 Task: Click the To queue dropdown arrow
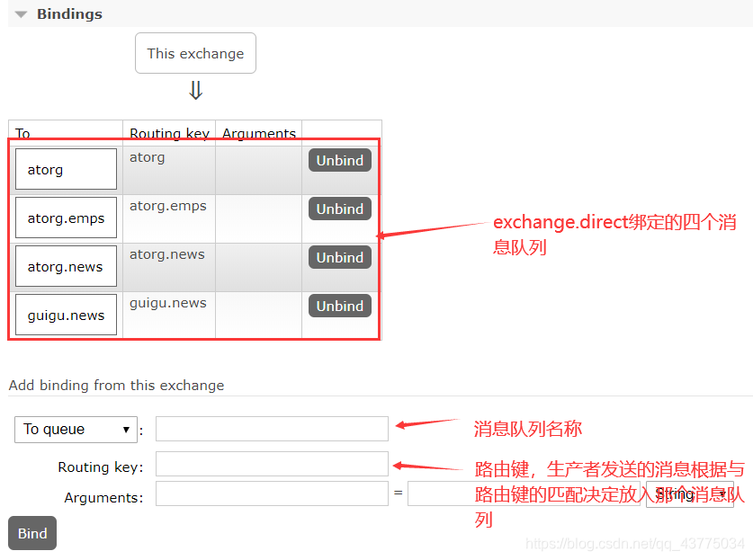tap(127, 430)
